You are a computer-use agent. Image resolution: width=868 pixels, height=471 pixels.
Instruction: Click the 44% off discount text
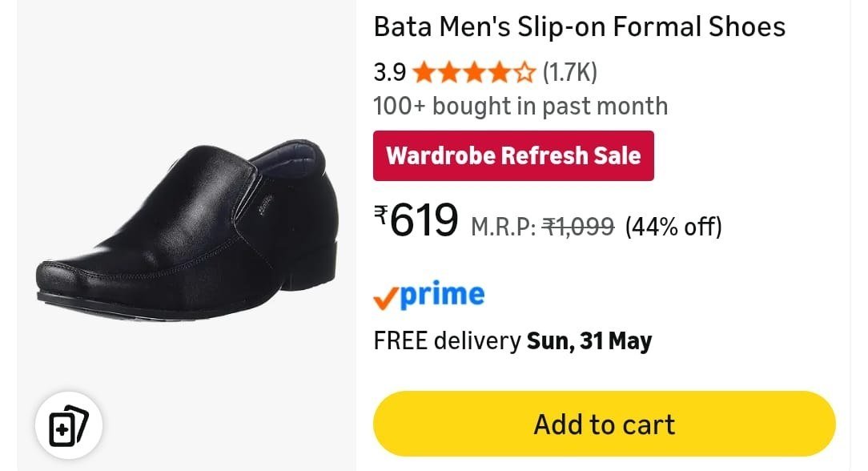673,227
